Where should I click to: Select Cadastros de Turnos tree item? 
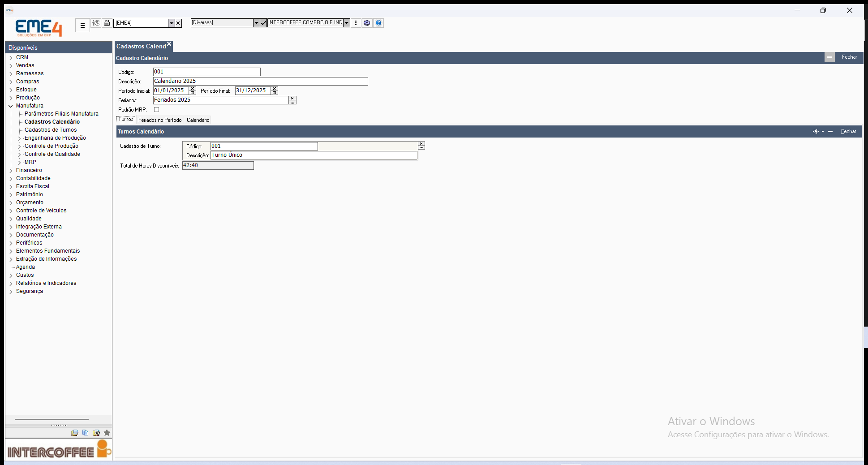[51, 130]
